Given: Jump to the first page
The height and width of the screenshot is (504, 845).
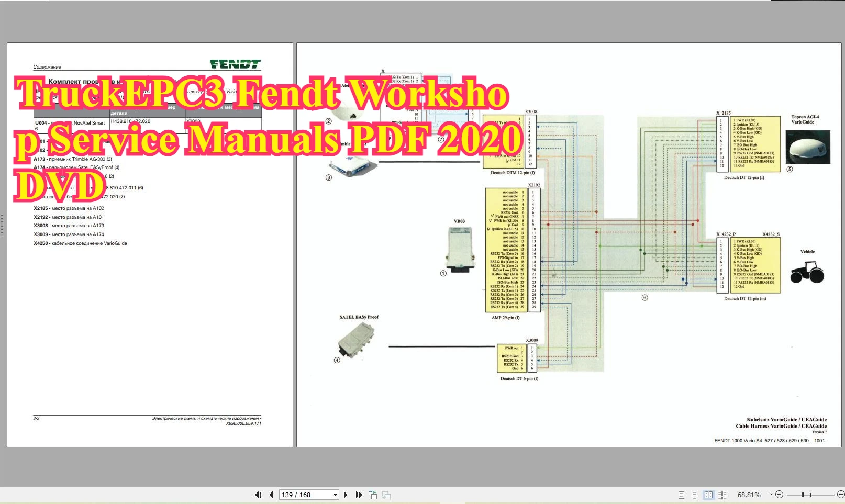Looking at the screenshot, I should (x=258, y=495).
